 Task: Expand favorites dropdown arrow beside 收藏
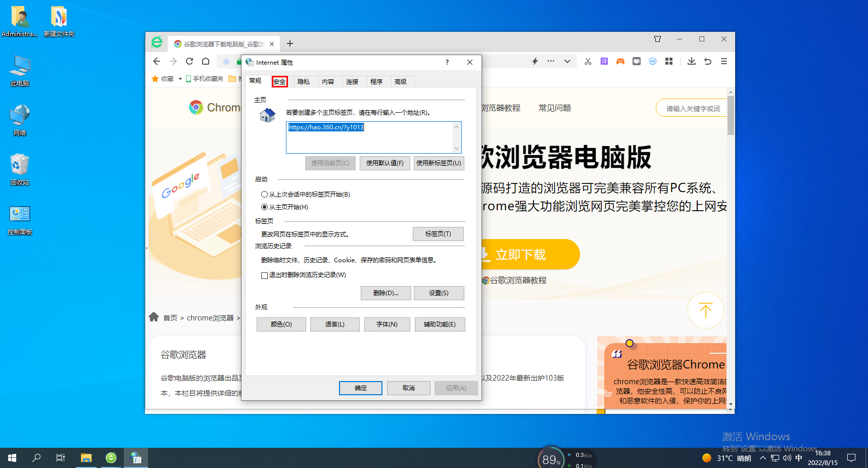(x=180, y=79)
